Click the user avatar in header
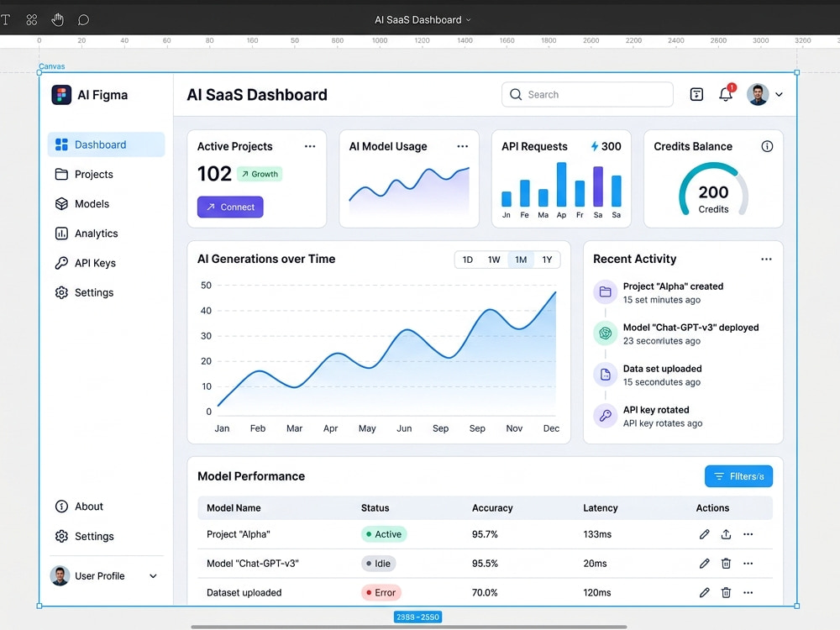 coord(758,94)
